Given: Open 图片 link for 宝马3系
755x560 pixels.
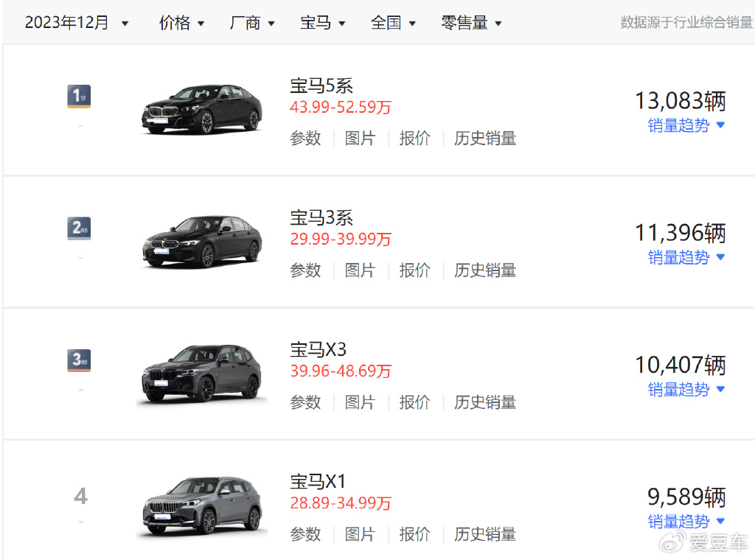Looking at the screenshot, I should pyautogui.click(x=360, y=270).
